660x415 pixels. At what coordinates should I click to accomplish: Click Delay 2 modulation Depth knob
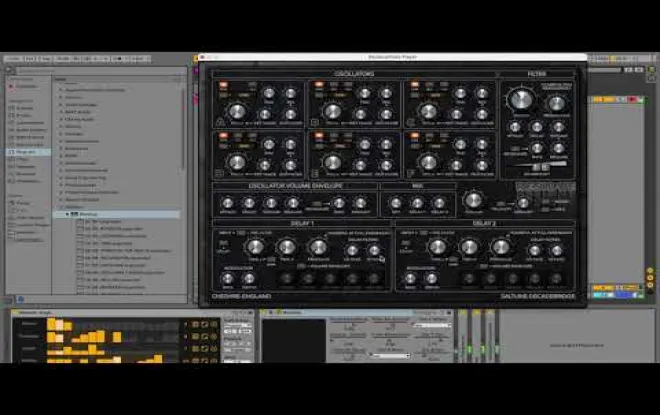click(x=431, y=278)
